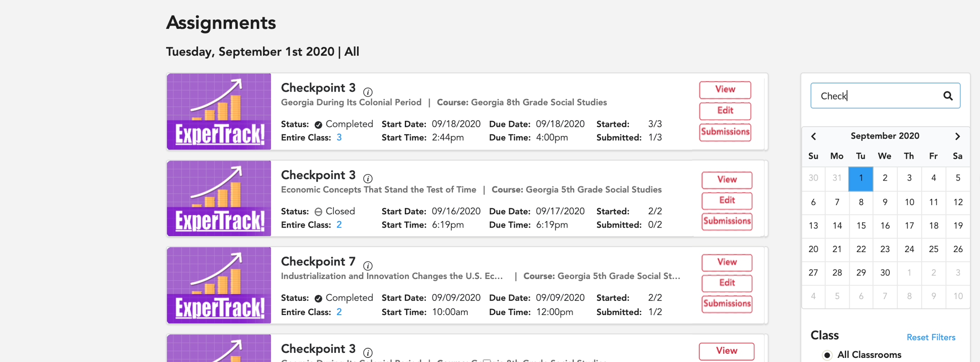The width and height of the screenshot is (980, 362).
Task: Select September 12 in the calendar
Action: [x=958, y=202]
